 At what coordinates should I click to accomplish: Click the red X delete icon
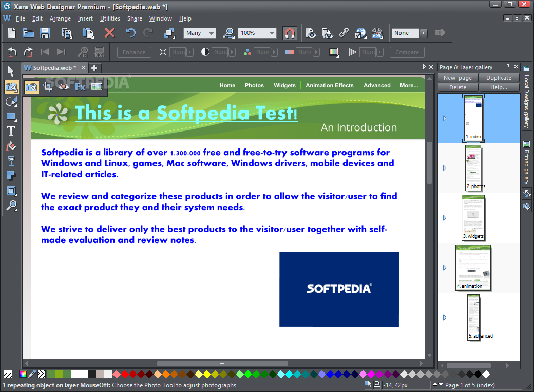coord(109,33)
